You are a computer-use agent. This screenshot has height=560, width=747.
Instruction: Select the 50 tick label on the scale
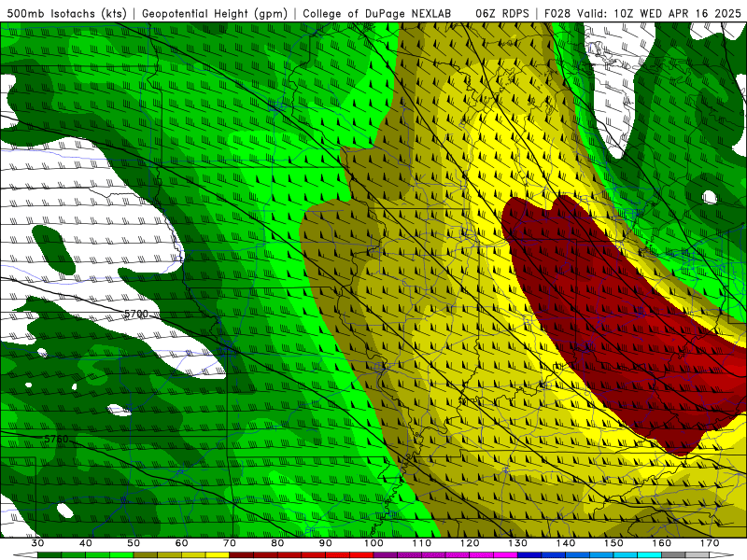(x=134, y=543)
